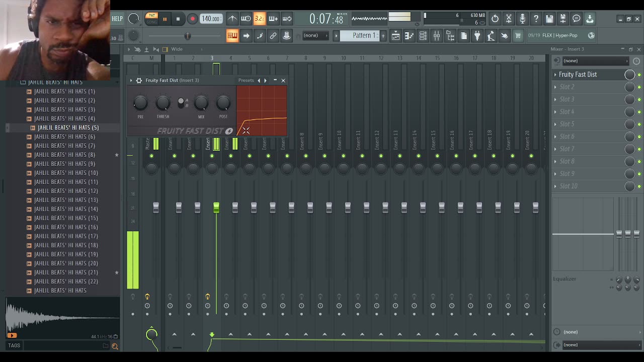Viewport: 644px width, 362px height.
Task: Click the main pitch slider in the toolbar
Action: (188, 36)
